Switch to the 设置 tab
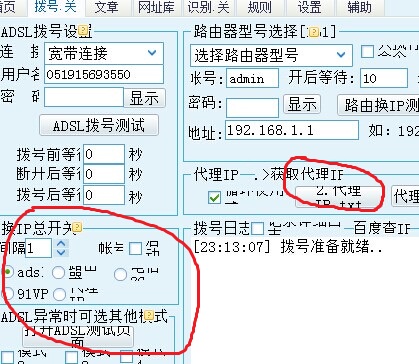The width and height of the screenshot is (419, 364). 309,8
